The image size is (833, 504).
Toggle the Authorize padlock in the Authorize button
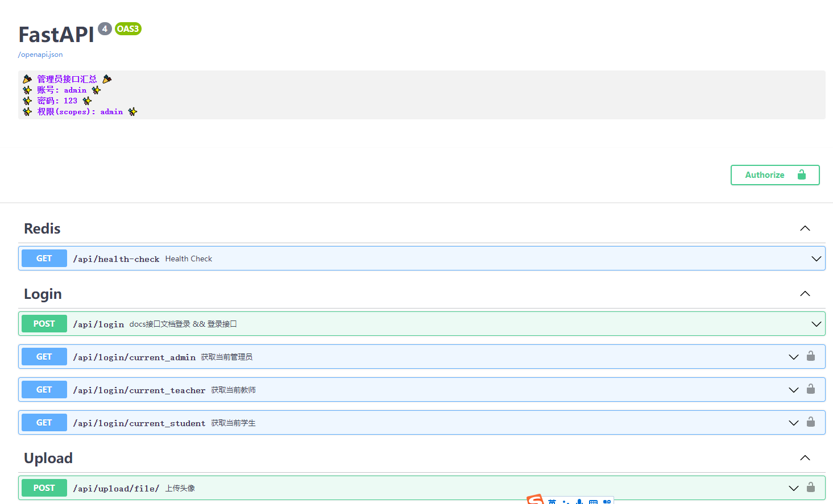801,174
